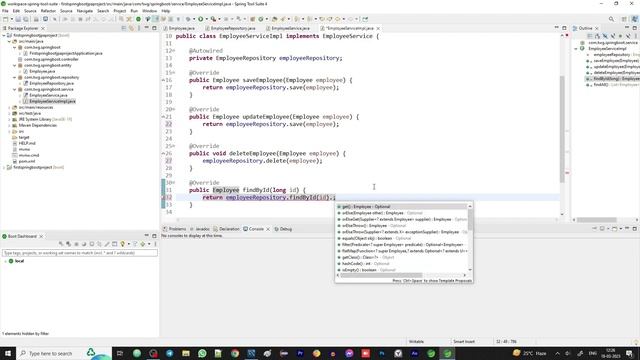
Task: Open the Problems tab
Action: [174, 229]
